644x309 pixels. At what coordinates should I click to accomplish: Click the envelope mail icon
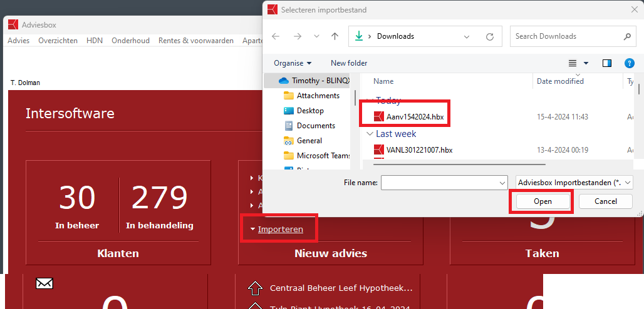(44, 283)
